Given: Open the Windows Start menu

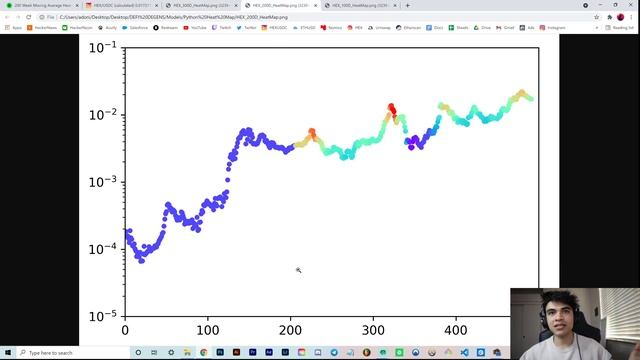Looking at the screenshot, I should tap(8, 353).
